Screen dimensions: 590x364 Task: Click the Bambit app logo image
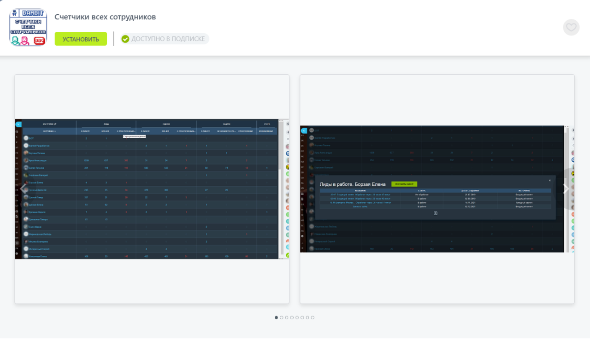coord(28,27)
